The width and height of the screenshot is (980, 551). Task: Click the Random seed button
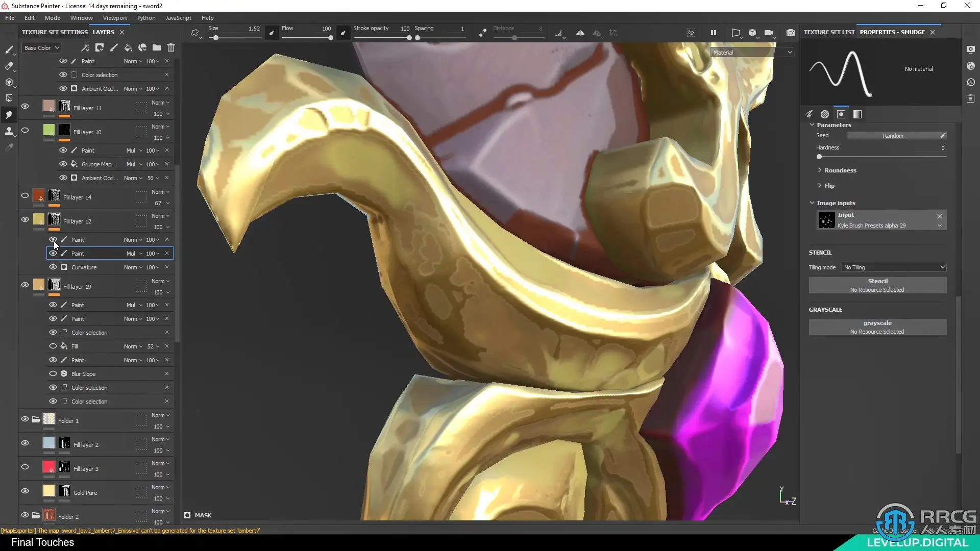coord(892,136)
